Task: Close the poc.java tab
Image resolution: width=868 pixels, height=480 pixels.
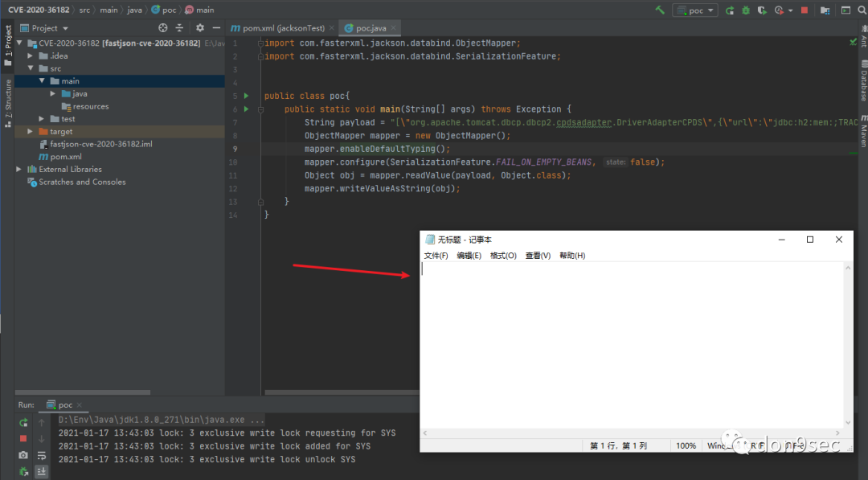Action: point(393,27)
